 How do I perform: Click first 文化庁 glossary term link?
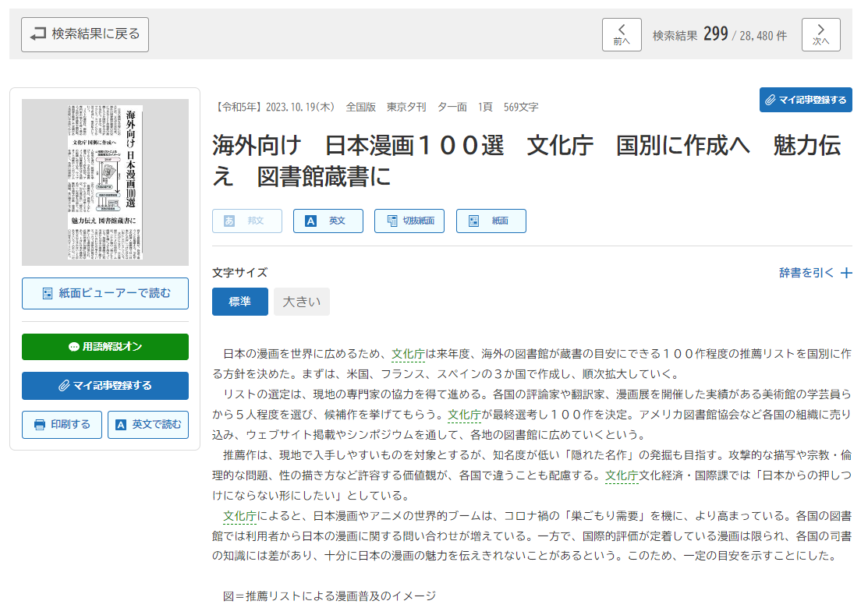pyautogui.click(x=408, y=353)
